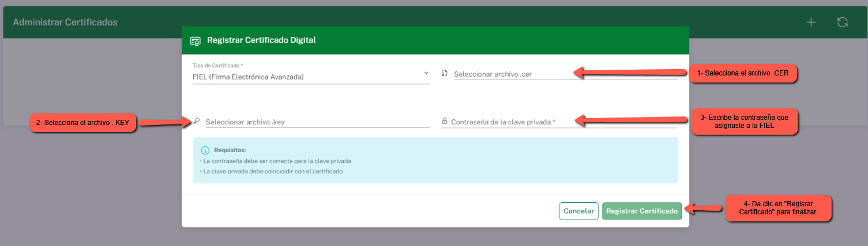Screen dimensions: 868x246
Task: Click the padlock icon beside password field
Action: [445, 122]
